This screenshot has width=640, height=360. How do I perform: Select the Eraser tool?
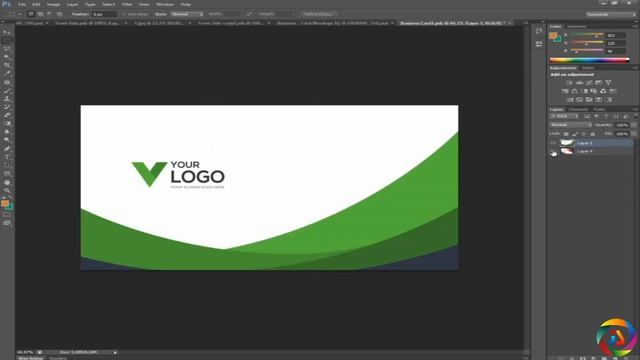click(x=7, y=116)
